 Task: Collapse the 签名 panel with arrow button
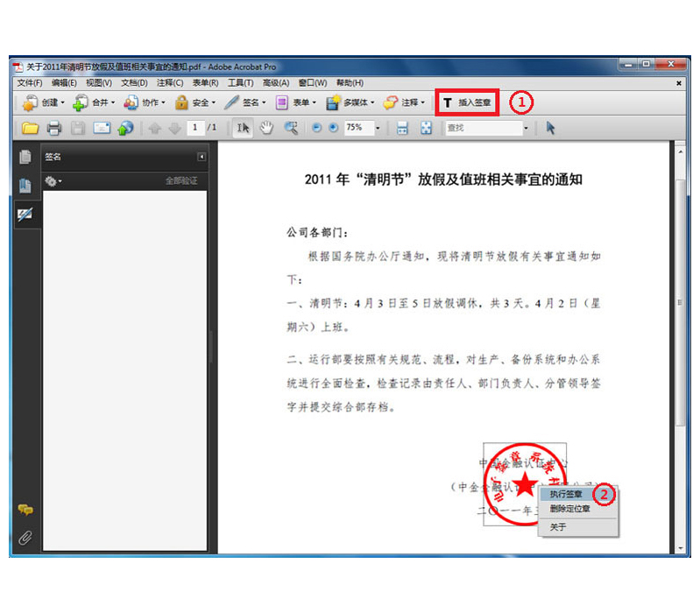click(202, 157)
